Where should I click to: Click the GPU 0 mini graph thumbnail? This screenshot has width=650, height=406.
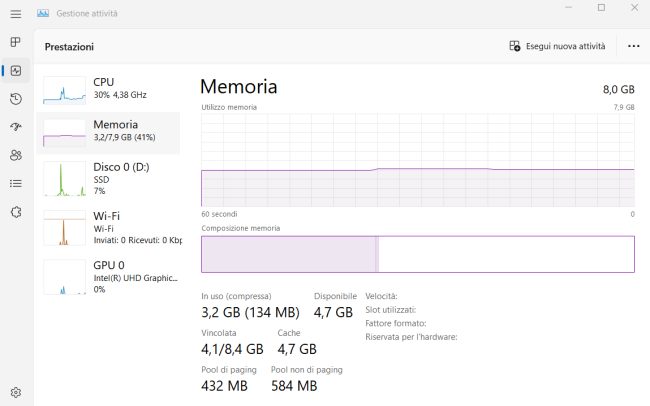coord(64,277)
